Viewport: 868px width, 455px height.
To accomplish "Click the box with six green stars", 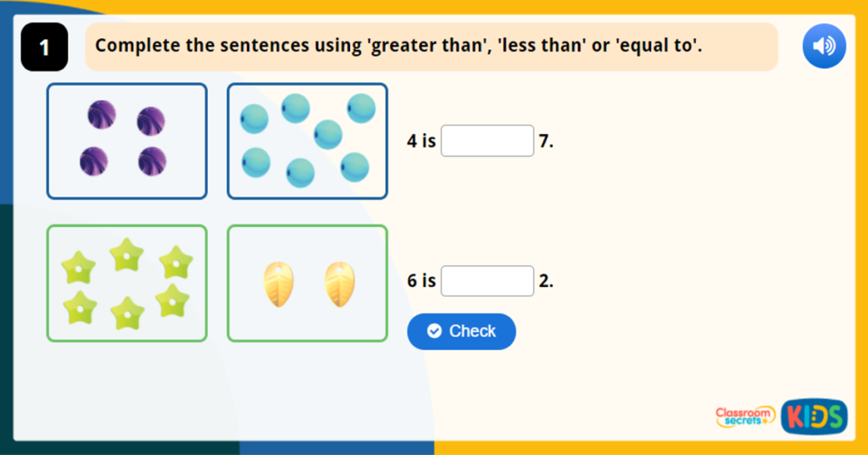I will 126,283.
